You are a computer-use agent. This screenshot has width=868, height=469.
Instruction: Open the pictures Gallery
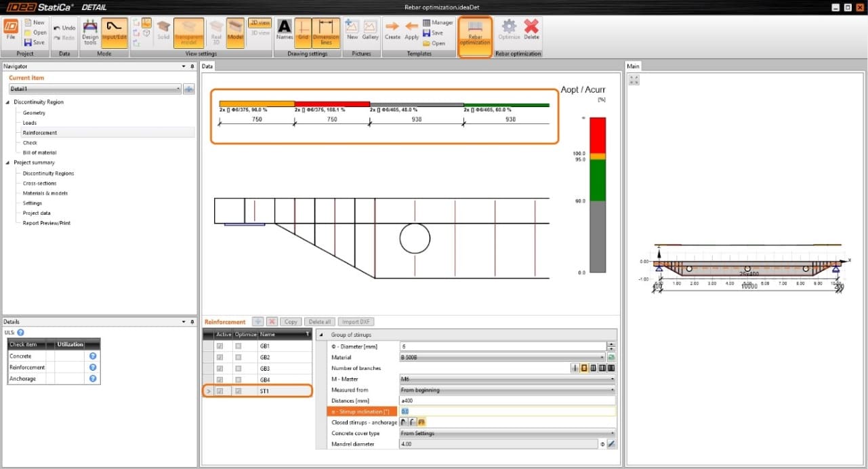pyautogui.click(x=370, y=31)
